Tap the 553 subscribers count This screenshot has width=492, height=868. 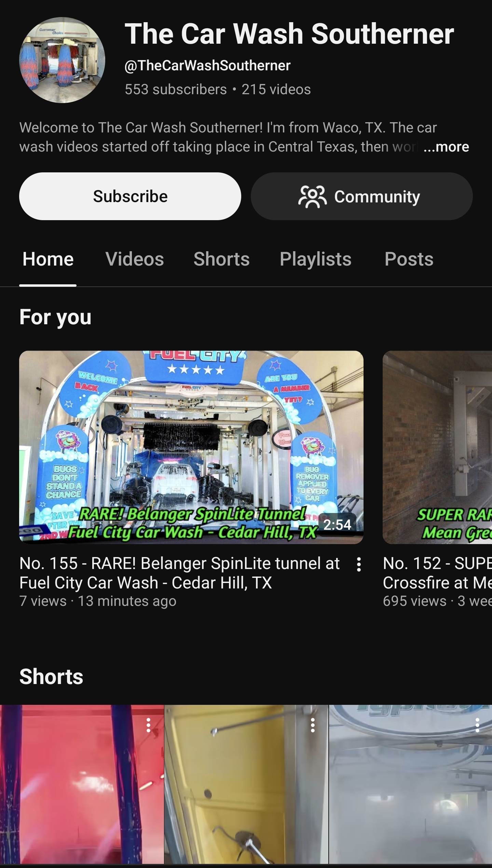point(176,89)
